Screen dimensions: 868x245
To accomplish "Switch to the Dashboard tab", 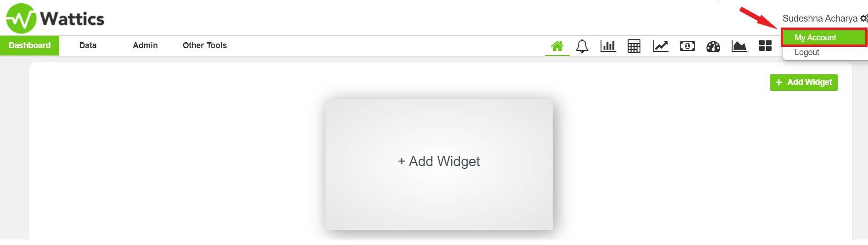I will point(29,45).
